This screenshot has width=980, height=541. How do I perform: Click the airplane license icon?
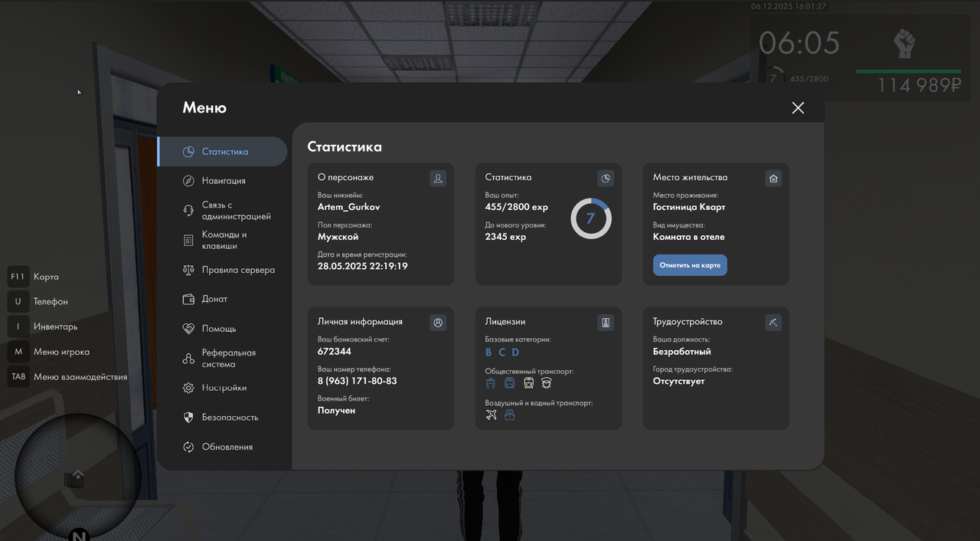click(492, 415)
